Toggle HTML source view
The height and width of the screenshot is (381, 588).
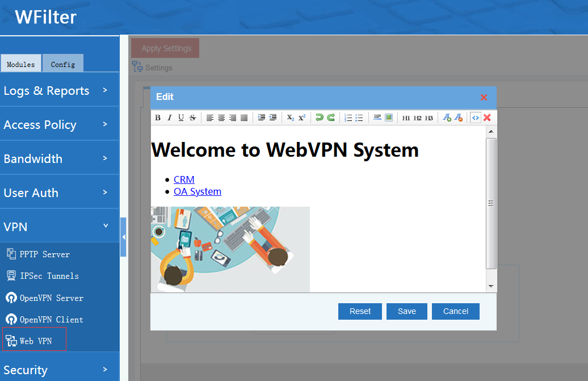coord(476,118)
